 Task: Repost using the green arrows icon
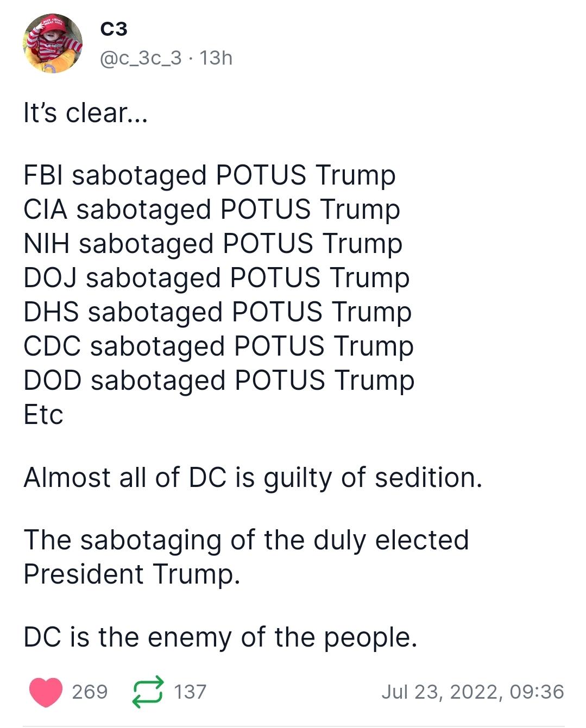tap(148, 692)
